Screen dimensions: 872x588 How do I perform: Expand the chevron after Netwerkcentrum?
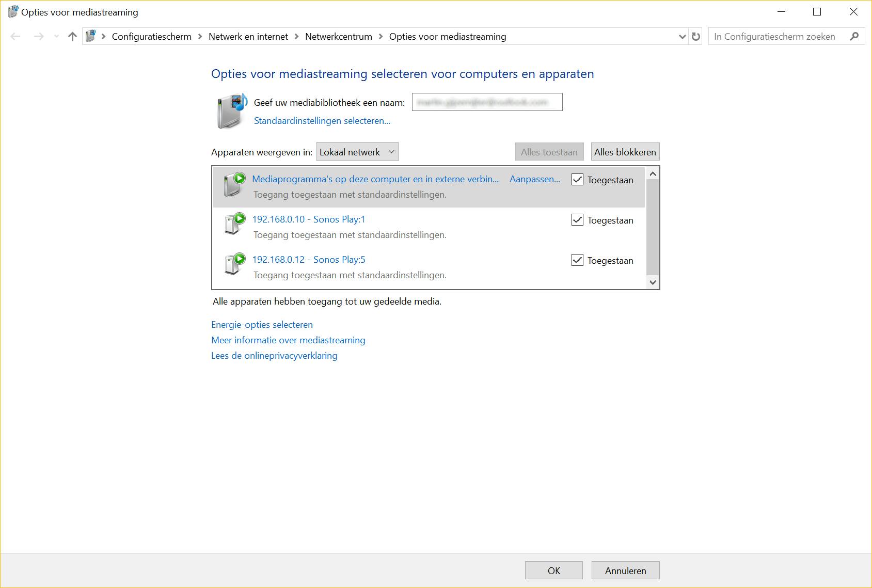381,37
